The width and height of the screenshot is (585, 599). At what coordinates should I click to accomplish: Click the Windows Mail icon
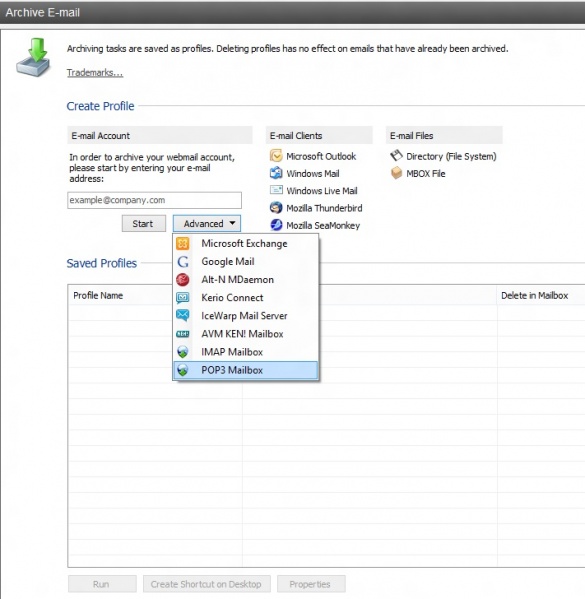point(276,173)
